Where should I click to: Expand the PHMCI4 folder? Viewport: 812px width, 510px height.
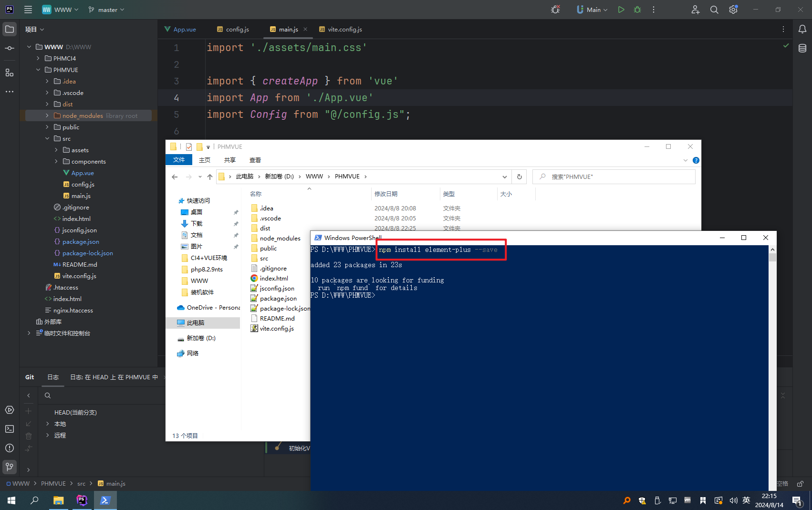38,58
